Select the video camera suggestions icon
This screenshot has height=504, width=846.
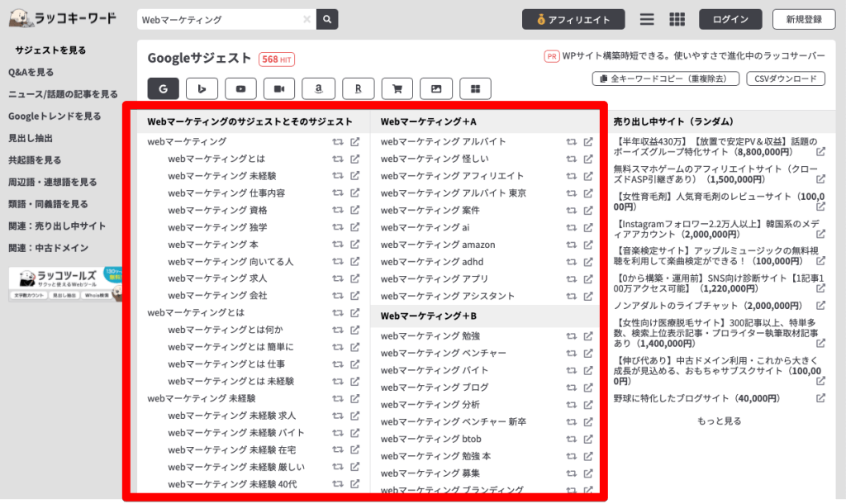[278, 88]
